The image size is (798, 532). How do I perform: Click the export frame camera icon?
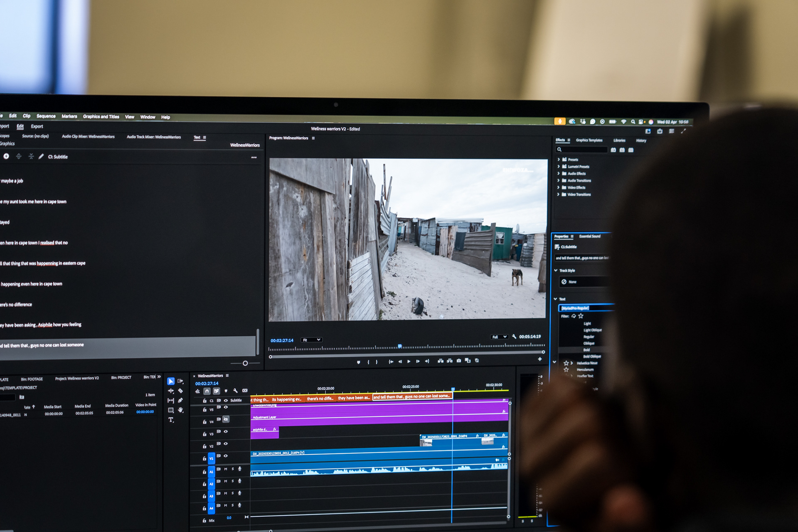(x=459, y=361)
